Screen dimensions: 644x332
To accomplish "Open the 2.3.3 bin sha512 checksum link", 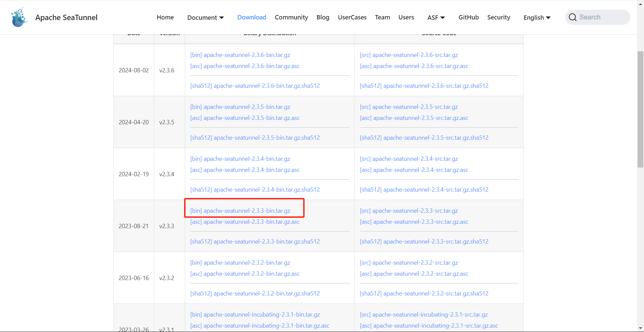I will click(255, 242).
